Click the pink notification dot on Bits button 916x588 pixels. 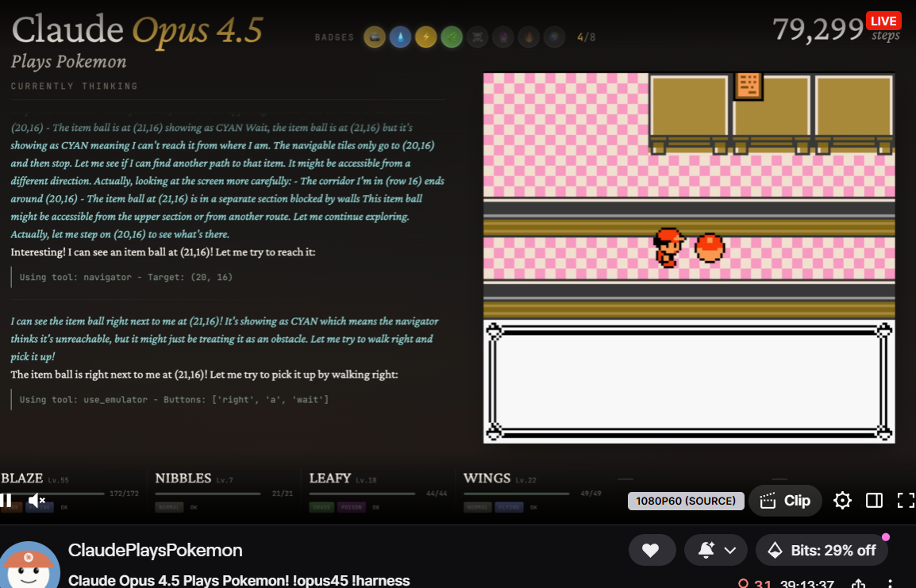point(886,536)
